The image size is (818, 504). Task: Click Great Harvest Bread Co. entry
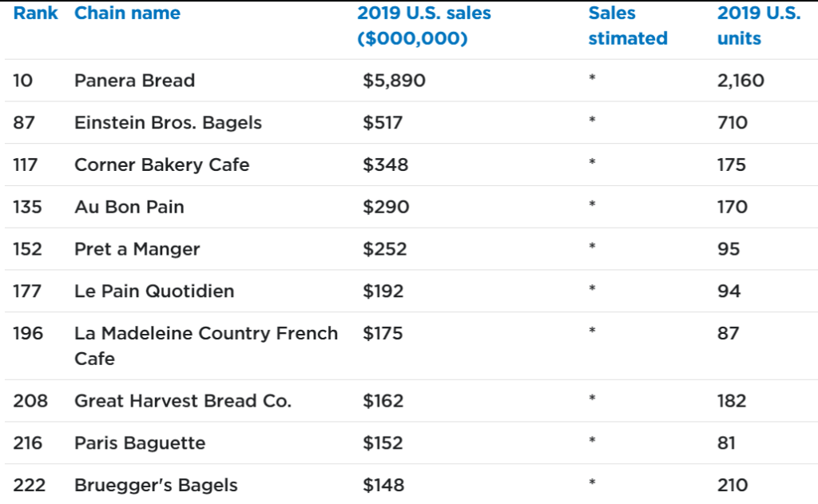pyautogui.click(x=183, y=401)
